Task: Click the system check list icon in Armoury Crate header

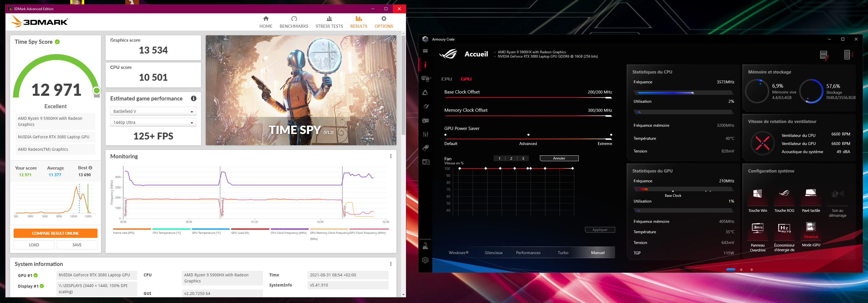Action: pyautogui.click(x=823, y=55)
